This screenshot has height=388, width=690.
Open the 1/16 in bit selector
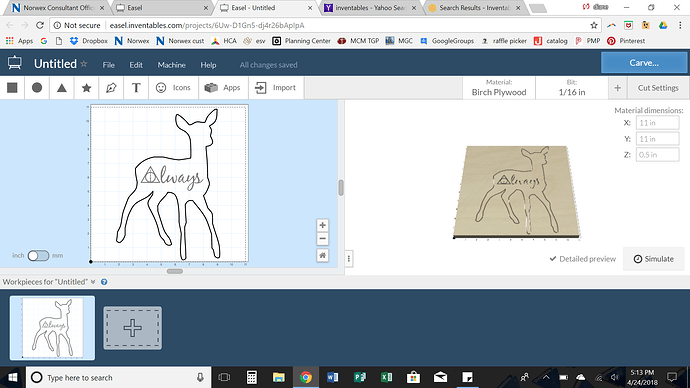(x=572, y=88)
